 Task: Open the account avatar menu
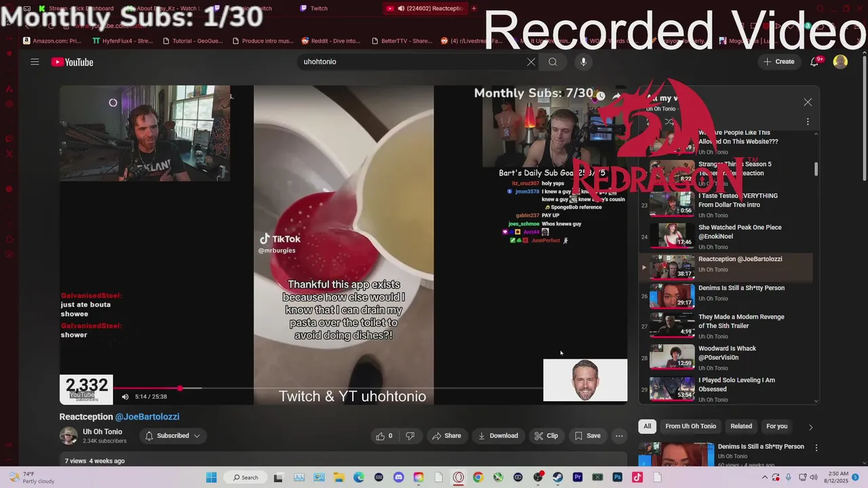(840, 62)
